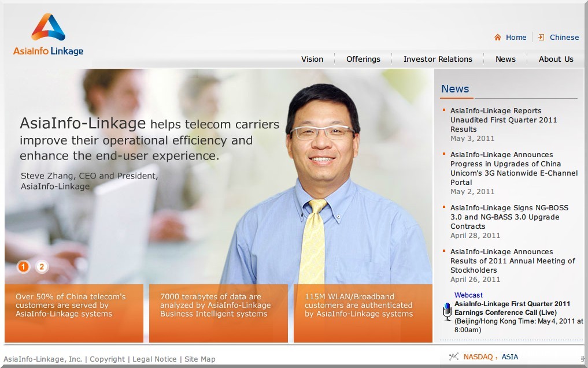Open the NG-BOSS 3.0 Upgrade Contracts news

(x=509, y=217)
